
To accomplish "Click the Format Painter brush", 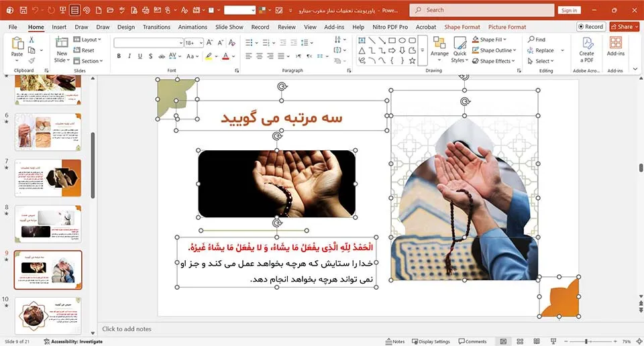I will click(32, 60).
